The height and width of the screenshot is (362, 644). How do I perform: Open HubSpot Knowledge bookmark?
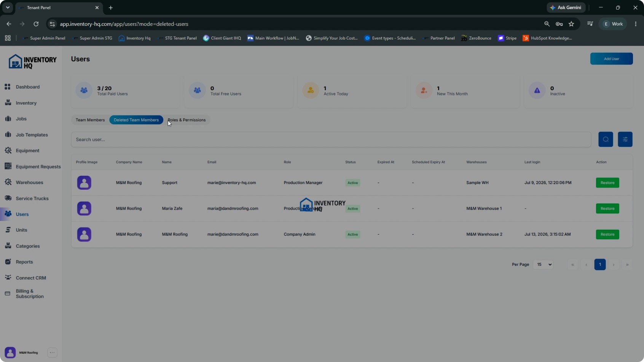(547, 38)
